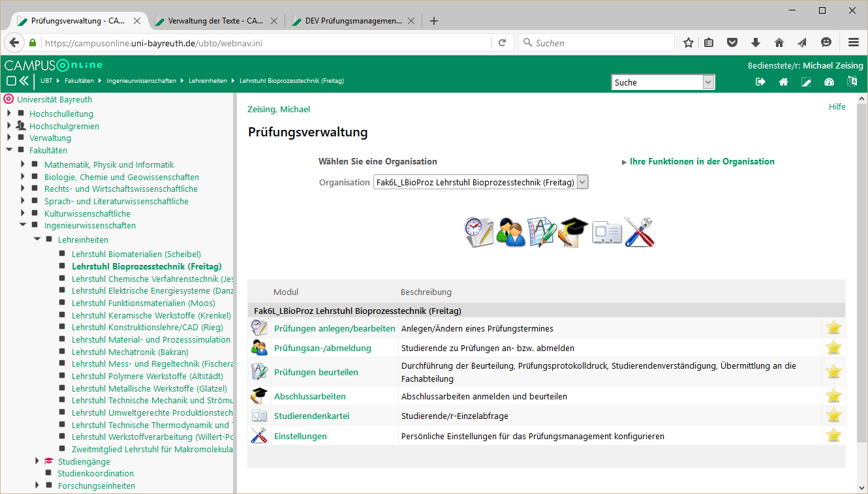Open the Einstellungen module link

point(300,436)
